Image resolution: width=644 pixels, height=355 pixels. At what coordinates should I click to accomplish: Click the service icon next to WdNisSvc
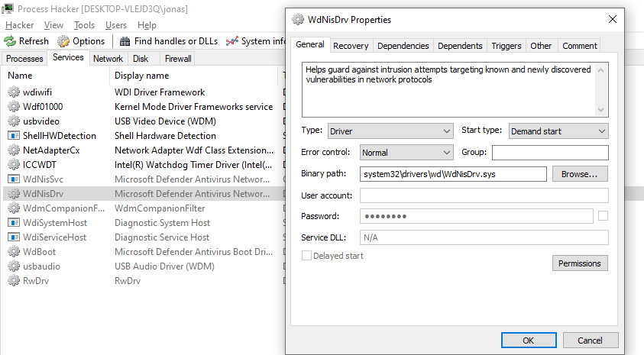pos(14,179)
